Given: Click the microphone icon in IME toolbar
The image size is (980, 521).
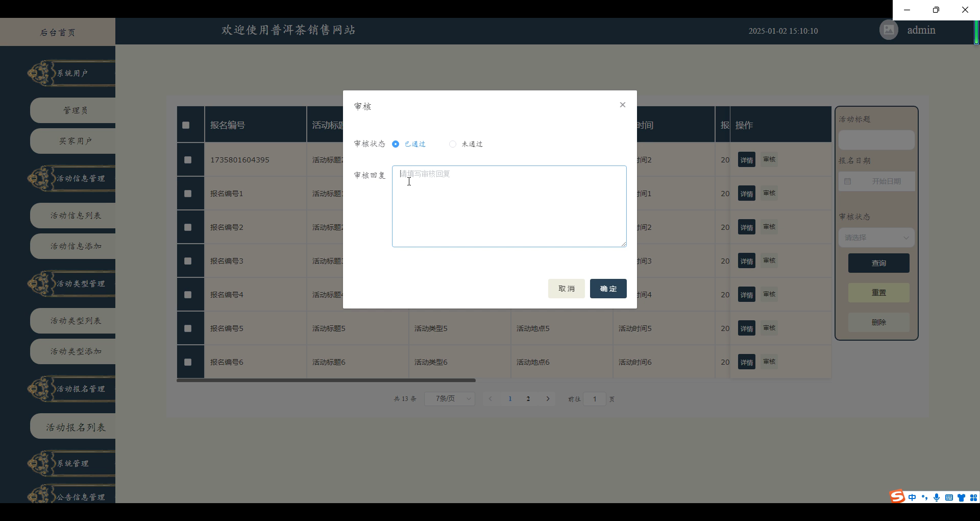Looking at the screenshot, I should 937,498.
